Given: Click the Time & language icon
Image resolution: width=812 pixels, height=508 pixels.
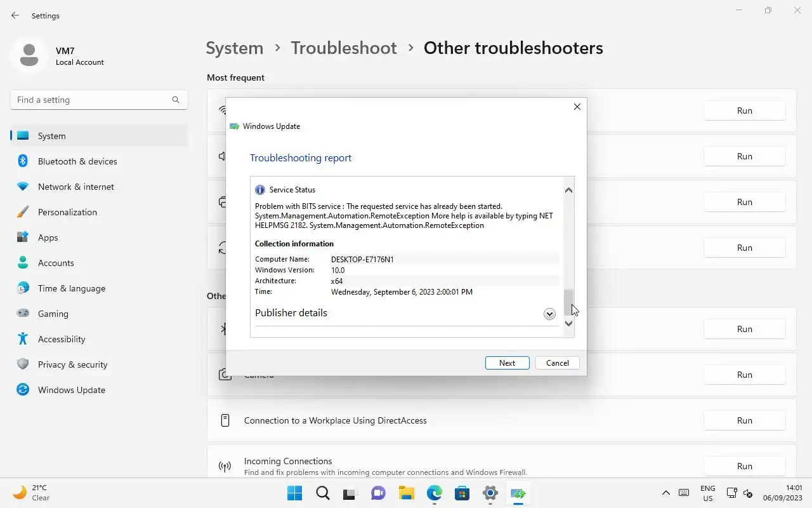Looking at the screenshot, I should click(x=23, y=288).
